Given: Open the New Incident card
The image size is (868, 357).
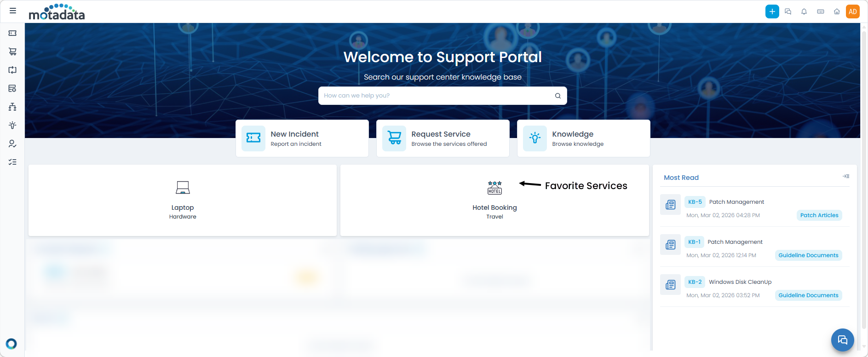Looking at the screenshot, I should coord(302,138).
